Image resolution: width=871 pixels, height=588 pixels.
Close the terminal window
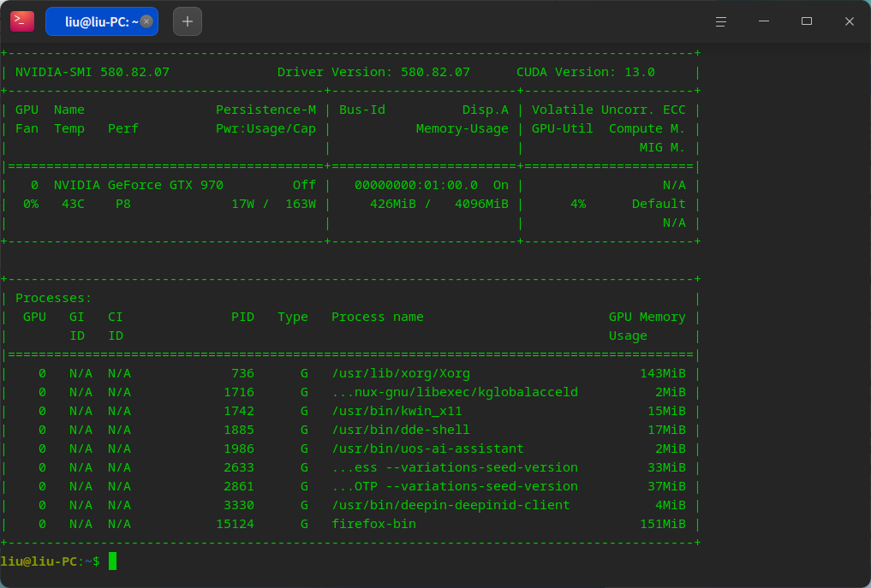click(x=850, y=21)
